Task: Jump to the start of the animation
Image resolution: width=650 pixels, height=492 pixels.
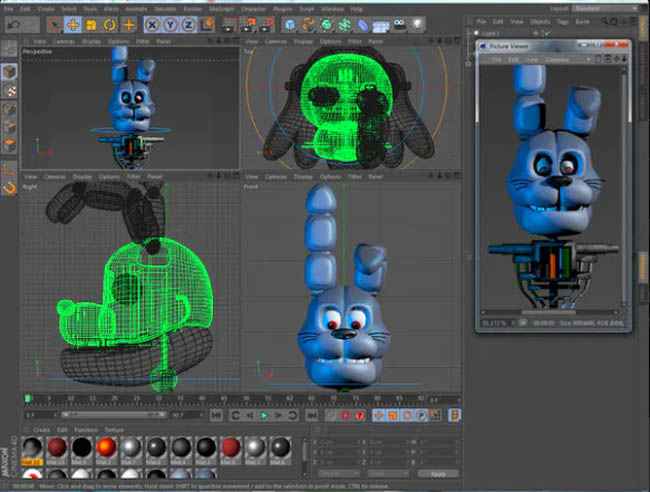Action: point(216,415)
